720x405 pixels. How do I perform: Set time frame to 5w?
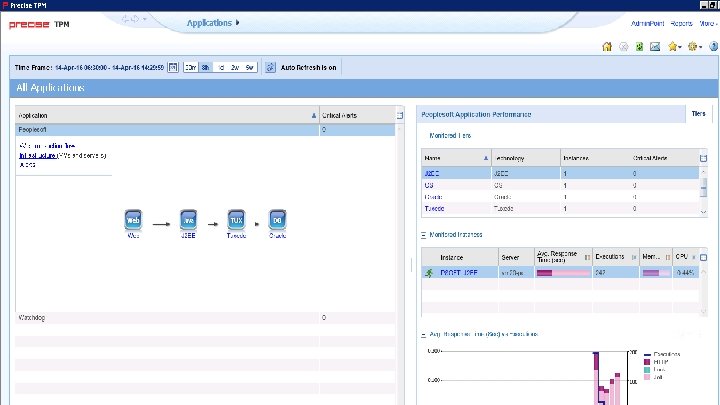coord(249,68)
